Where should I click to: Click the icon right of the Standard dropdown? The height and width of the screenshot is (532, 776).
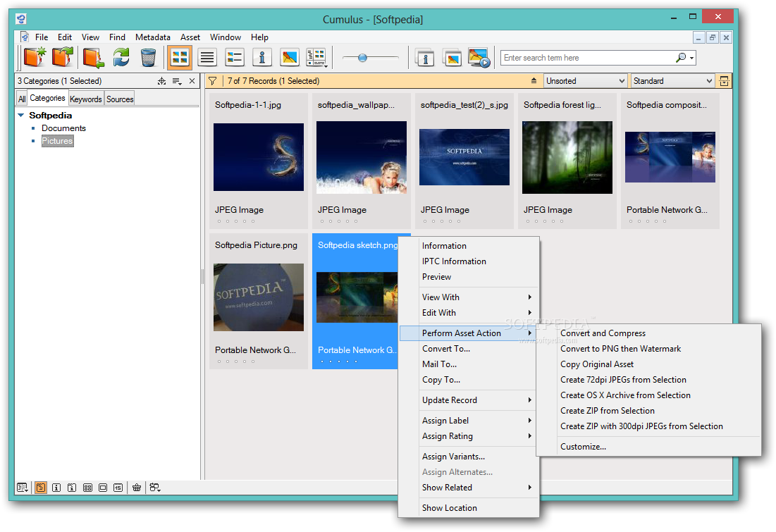coord(724,81)
